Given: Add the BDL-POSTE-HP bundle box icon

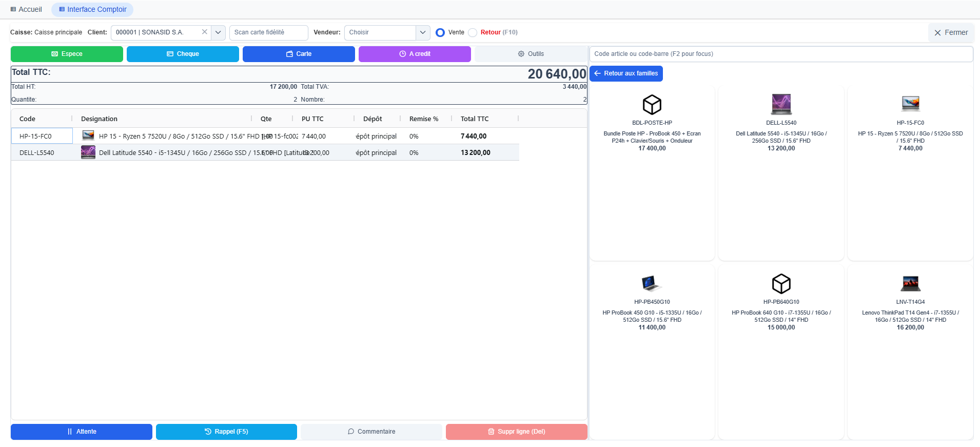Looking at the screenshot, I should 652,105.
